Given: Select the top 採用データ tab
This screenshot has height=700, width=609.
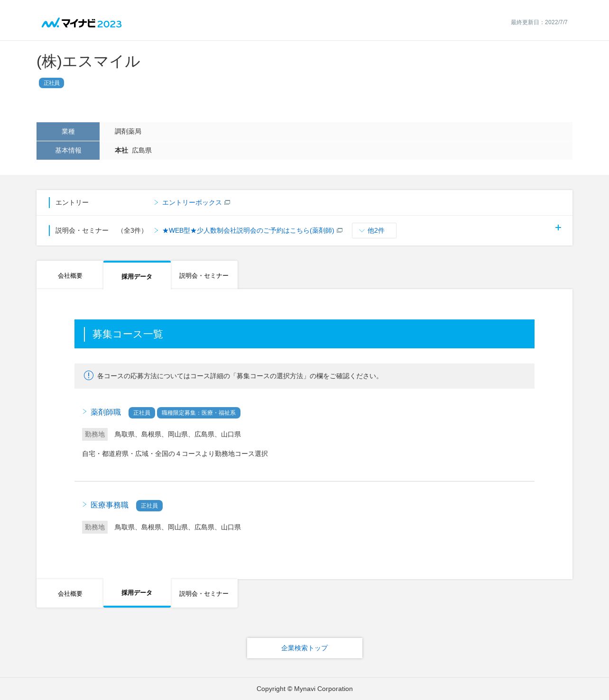Looking at the screenshot, I should pos(137,276).
